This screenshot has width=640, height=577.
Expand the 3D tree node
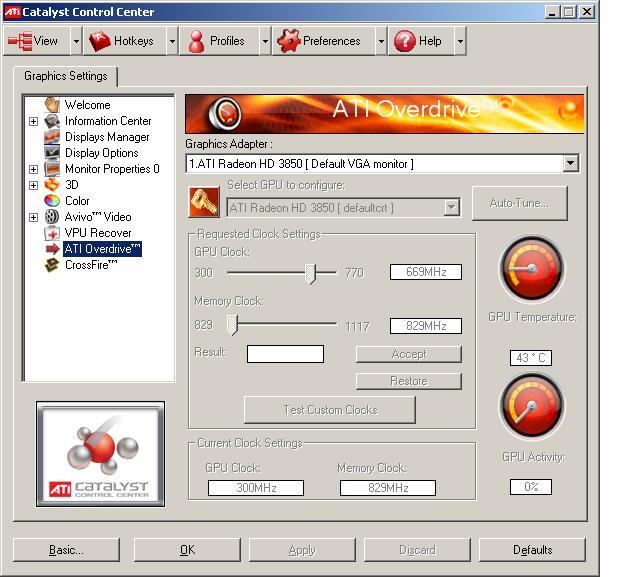coord(34,185)
